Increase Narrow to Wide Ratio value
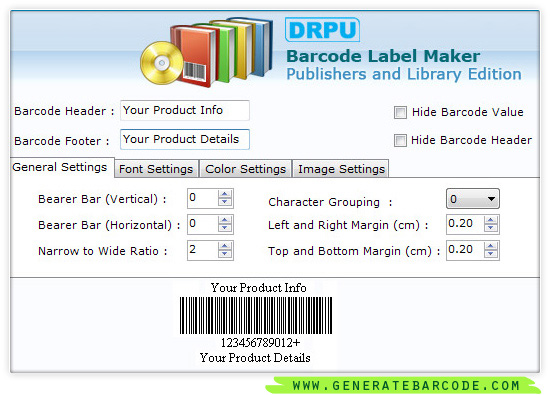This screenshot has height=395, width=550. (224, 246)
